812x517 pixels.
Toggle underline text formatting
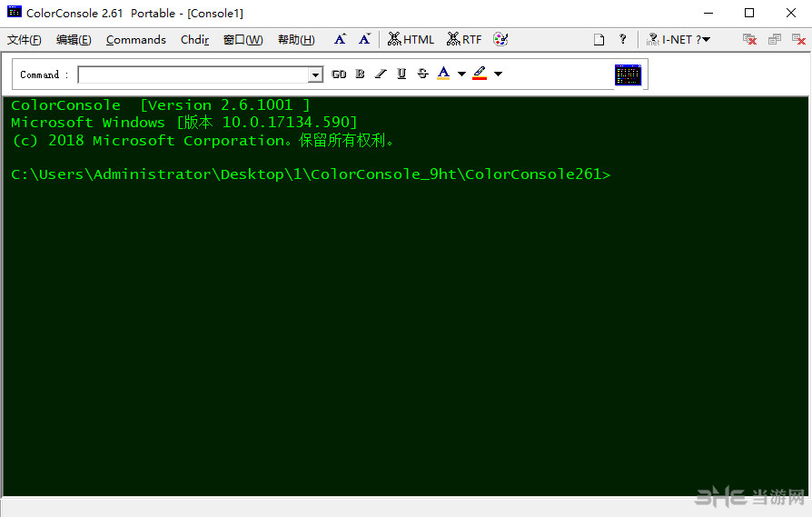click(x=401, y=75)
